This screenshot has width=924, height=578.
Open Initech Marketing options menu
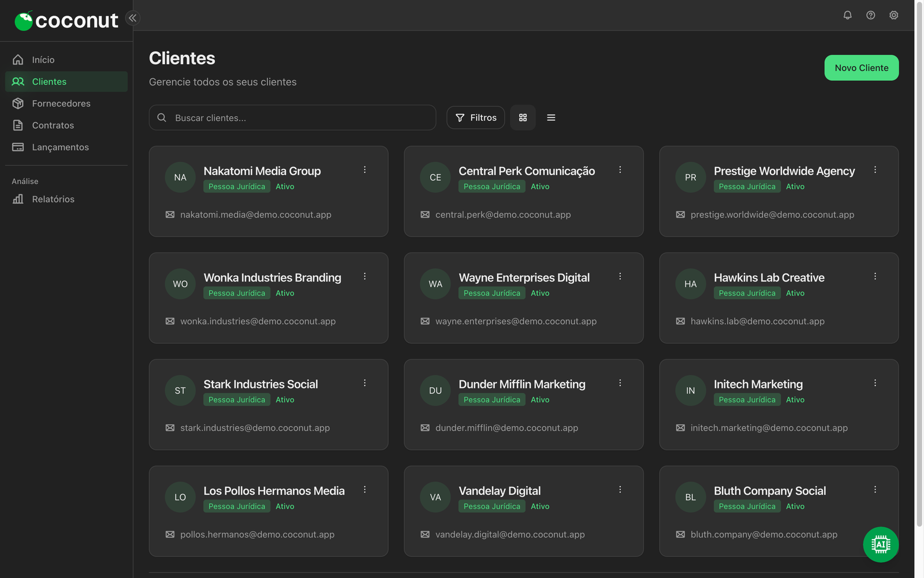coord(875,383)
